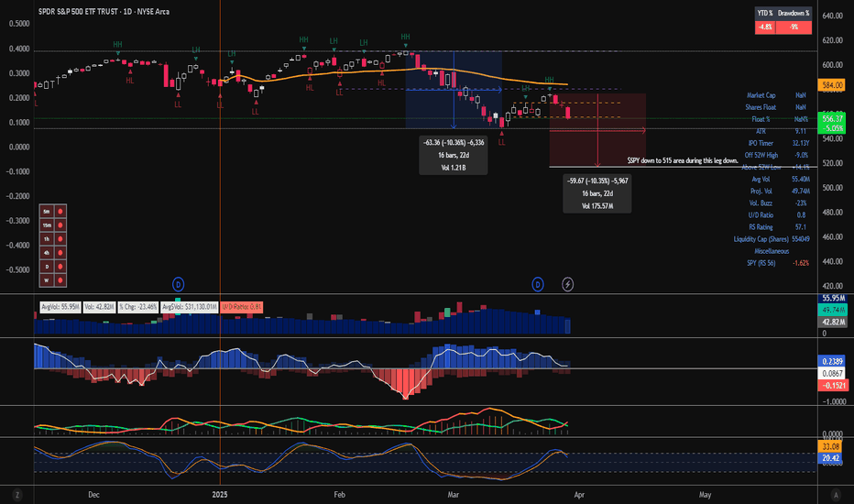Click the YTD % header cell

pyautogui.click(x=765, y=13)
